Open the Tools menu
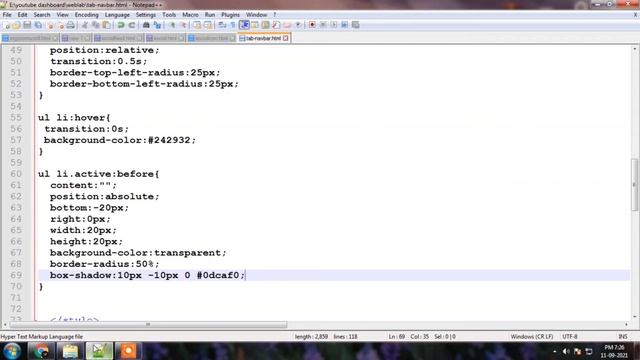640x360 pixels. [x=169, y=15]
